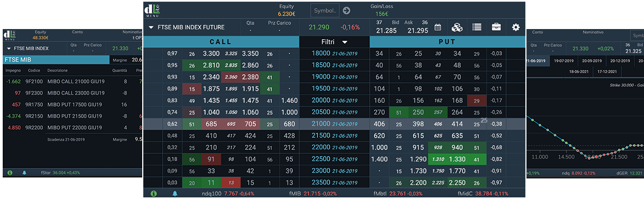Click the arrow button next to Symbol field
Viewport: 644px width, 199px height.
pyautogui.click(x=347, y=10)
